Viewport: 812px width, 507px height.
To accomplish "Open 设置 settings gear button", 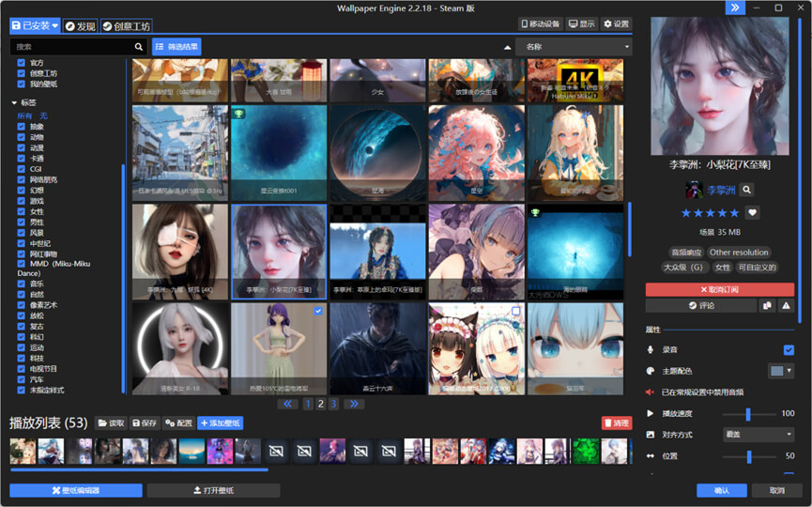I will coord(617,23).
